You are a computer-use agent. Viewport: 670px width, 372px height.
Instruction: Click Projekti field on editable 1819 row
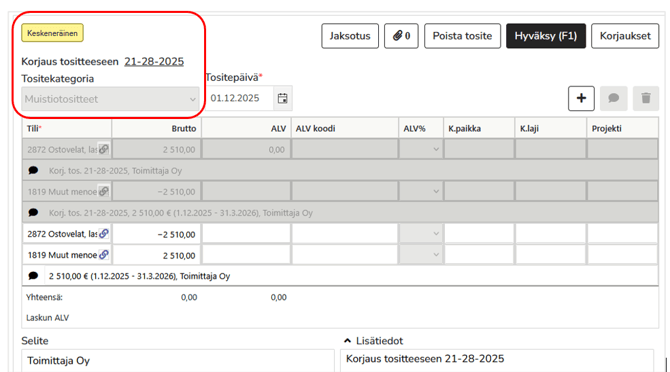pos(623,255)
